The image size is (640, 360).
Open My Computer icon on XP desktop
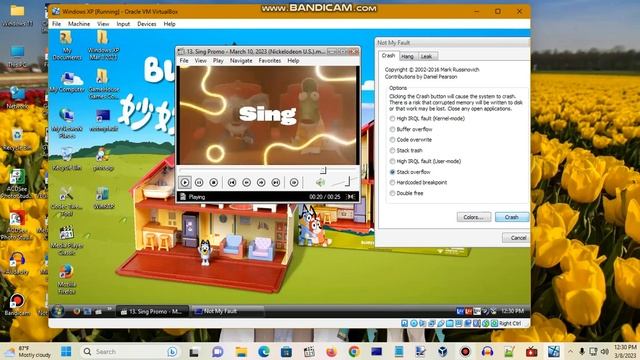pyautogui.click(x=68, y=82)
